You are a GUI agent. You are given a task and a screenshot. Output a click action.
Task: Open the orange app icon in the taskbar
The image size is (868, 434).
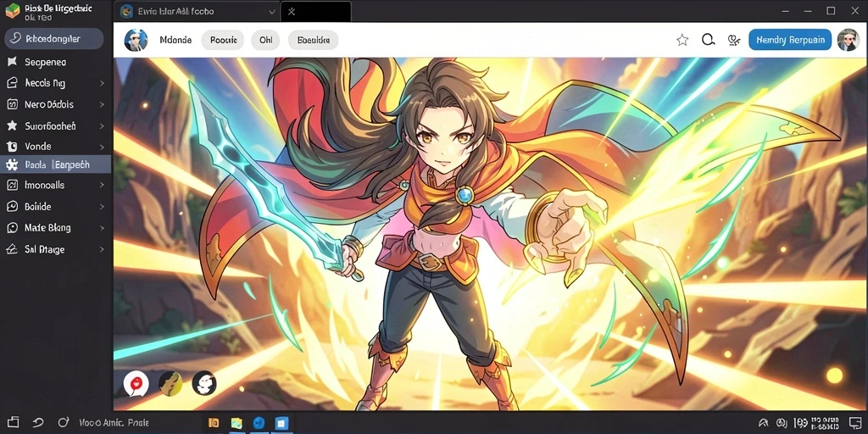tap(213, 424)
